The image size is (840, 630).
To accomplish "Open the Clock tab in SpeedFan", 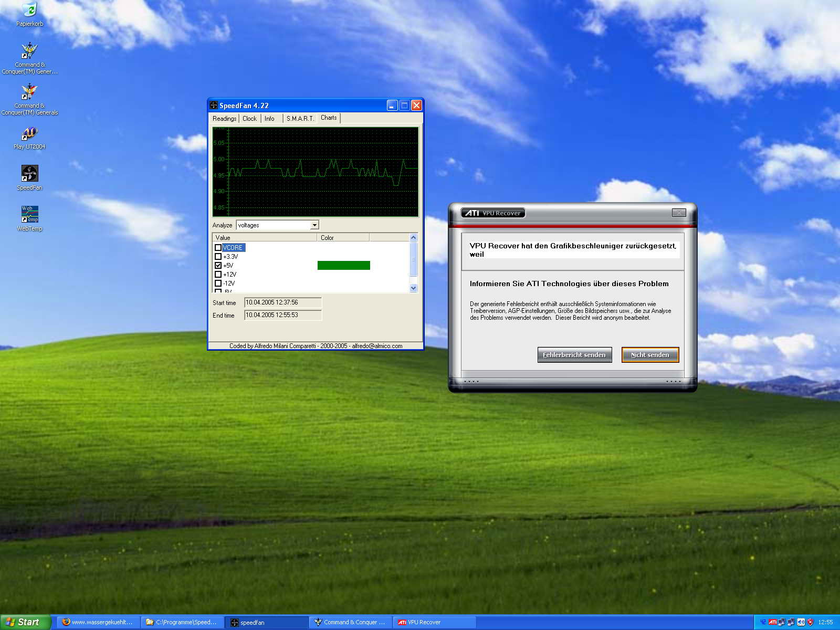I will point(250,119).
